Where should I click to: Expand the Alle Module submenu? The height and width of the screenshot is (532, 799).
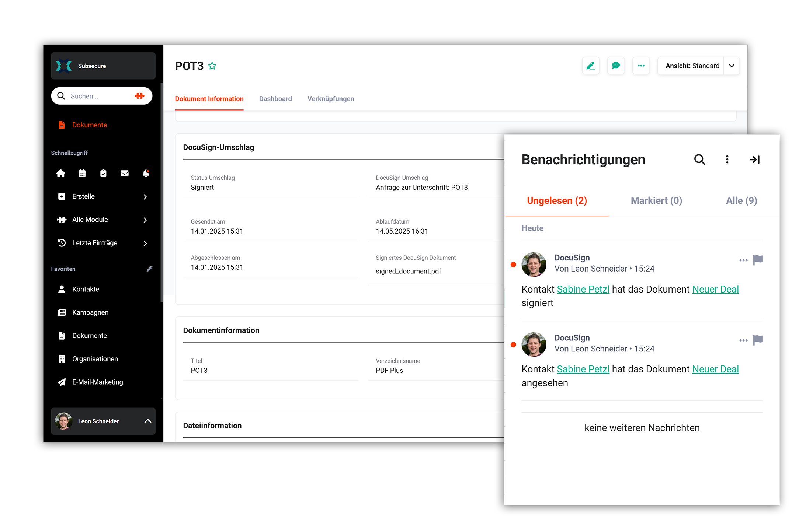[145, 220]
